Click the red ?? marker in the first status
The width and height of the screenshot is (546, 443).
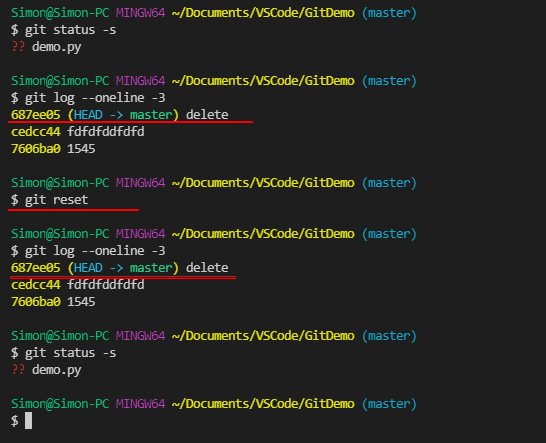click(x=18, y=46)
